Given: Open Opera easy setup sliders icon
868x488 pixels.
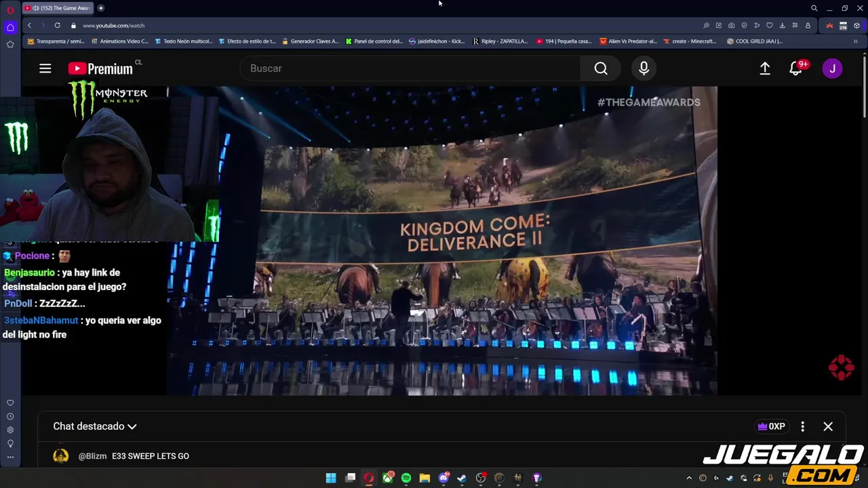Looking at the screenshot, I should pyautogui.click(x=795, y=25).
